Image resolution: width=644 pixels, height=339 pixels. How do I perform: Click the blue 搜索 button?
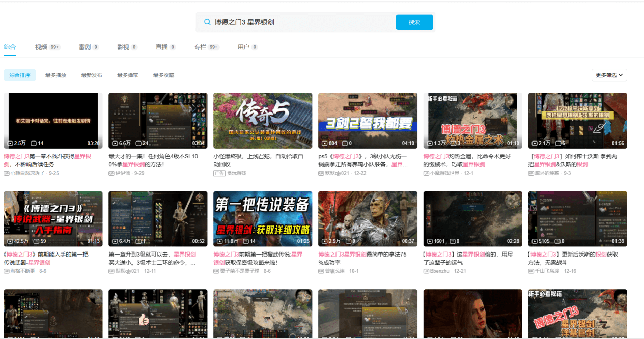pos(414,22)
